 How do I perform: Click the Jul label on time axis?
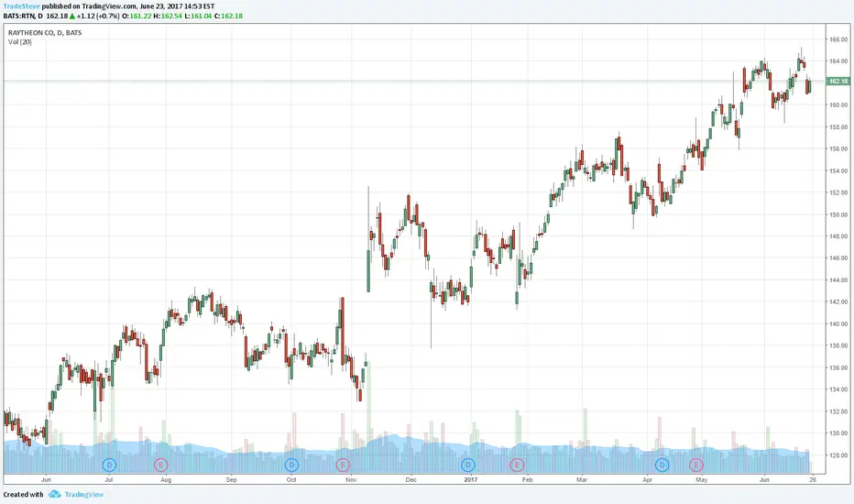point(109,480)
